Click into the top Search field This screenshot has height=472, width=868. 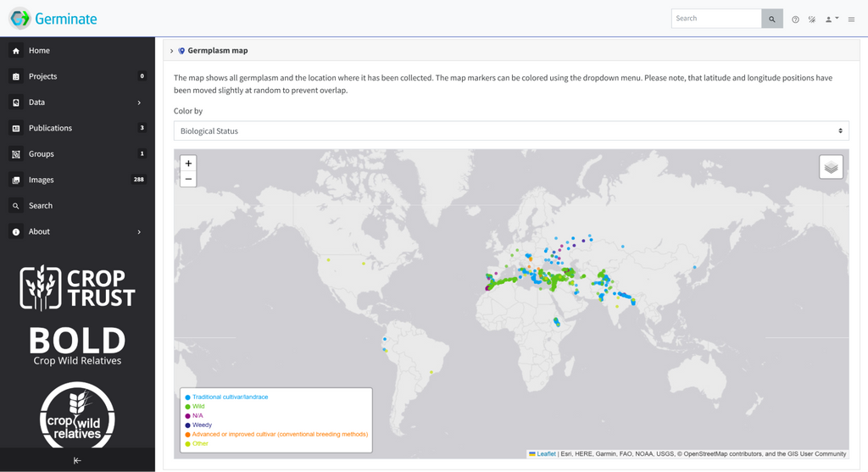pos(716,19)
